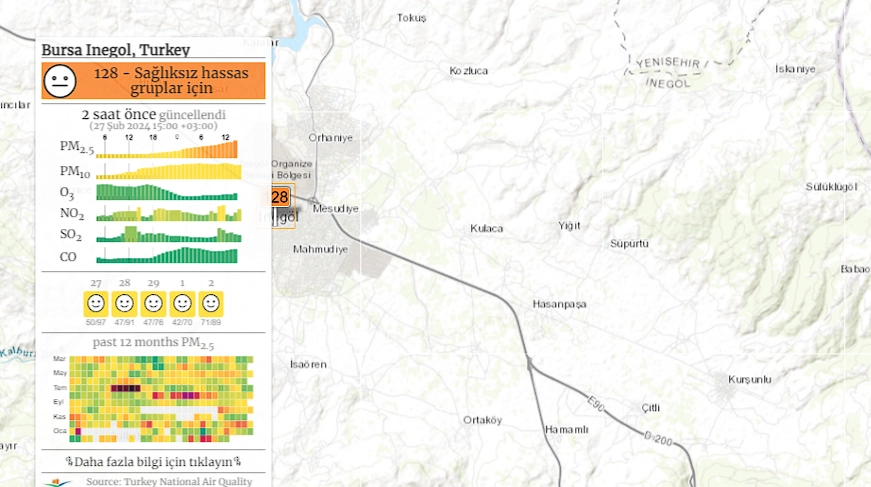Select the CO hourly chart row
The width and height of the screenshot is (871, 487).
[x=168, y=256]
